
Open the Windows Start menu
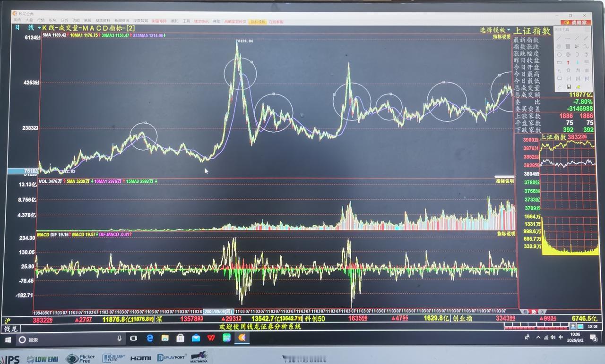[x=8, y=339]
